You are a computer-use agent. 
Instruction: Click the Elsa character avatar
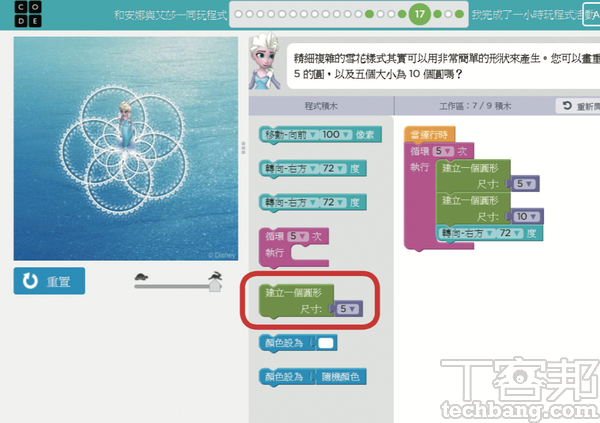click(x=264, y=61)
